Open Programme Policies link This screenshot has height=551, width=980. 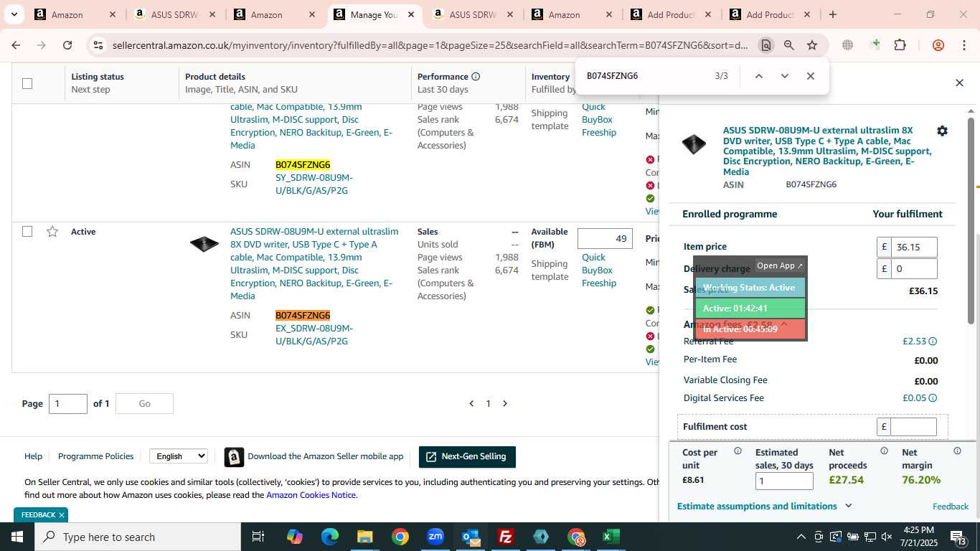[95, 456]
